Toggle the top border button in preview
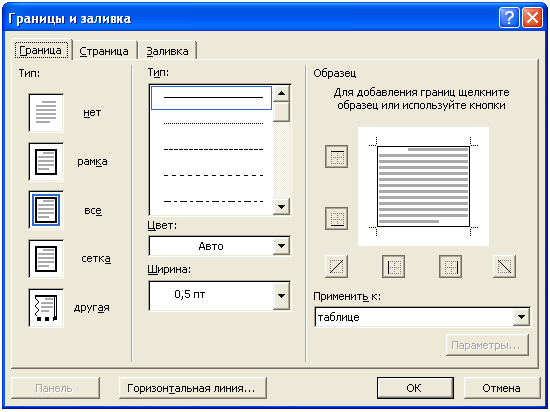Viewport: 550px width, 412px height. coord(336,156)
